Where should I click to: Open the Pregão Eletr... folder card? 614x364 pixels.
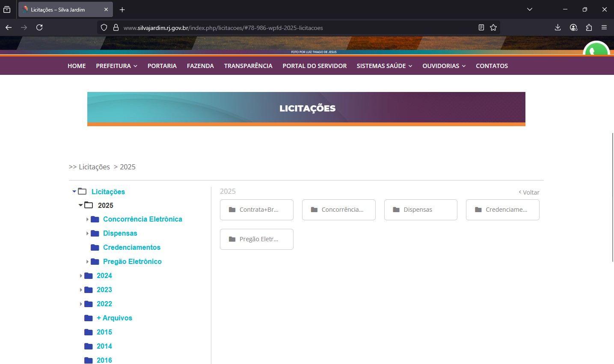pos(257,239)
